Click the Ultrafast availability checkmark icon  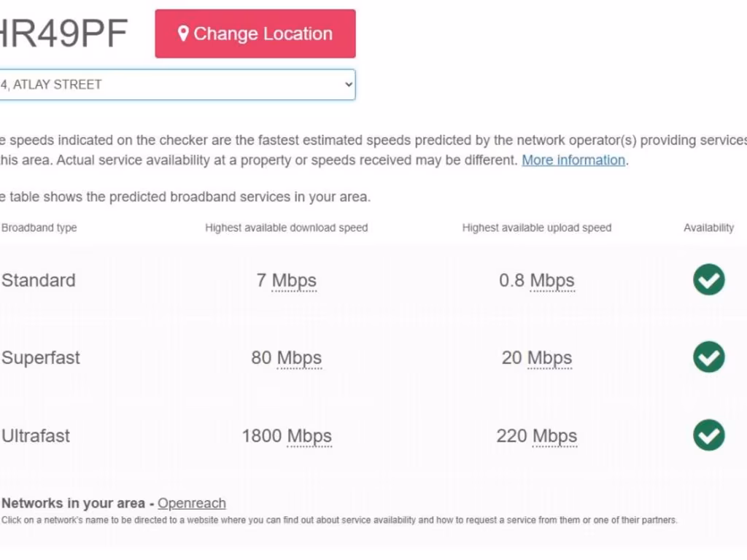tap(708, 435)
